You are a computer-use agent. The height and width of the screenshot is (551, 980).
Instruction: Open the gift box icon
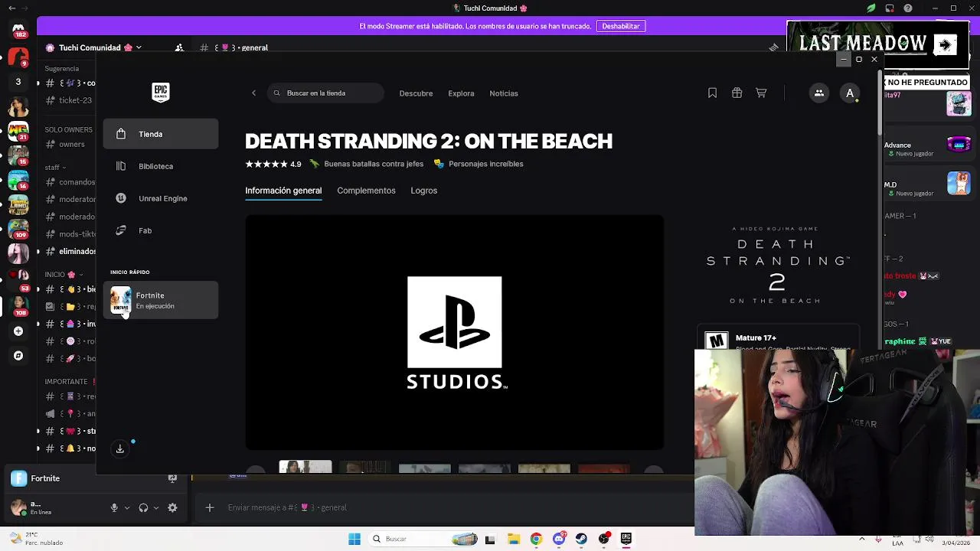pos(737,93)
